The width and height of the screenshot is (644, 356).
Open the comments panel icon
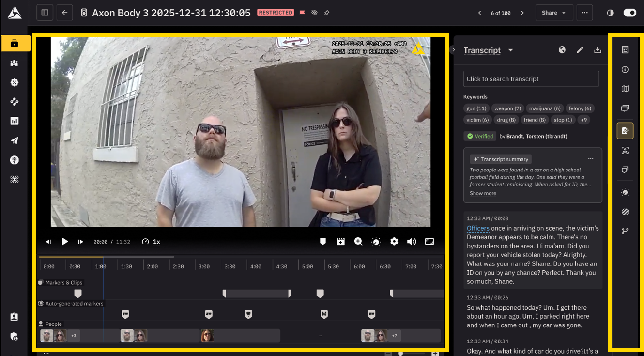coord(625,108)
